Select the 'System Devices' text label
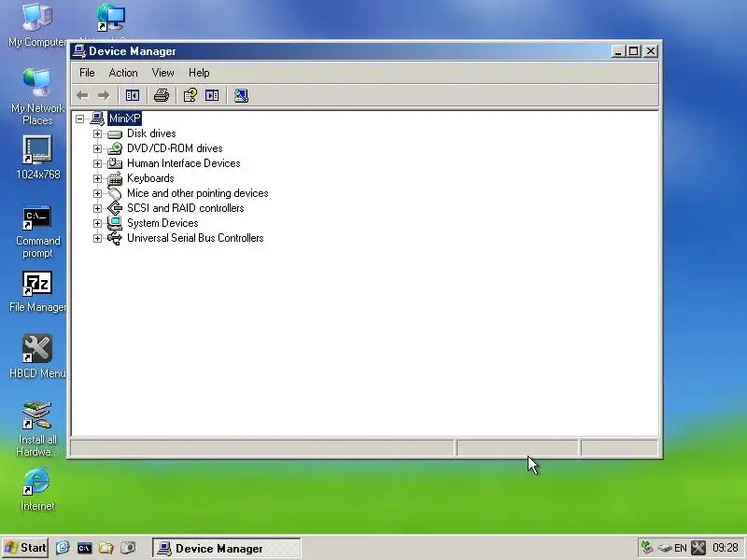747x560 pixels. [x=162, y=223]
